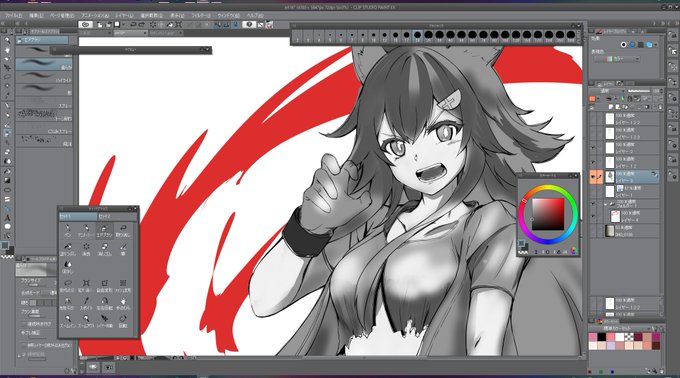The width and height of the screenshot is (680, 378).
Task: Toggle visibility of レイヤー 4
Action: (593, 215)
